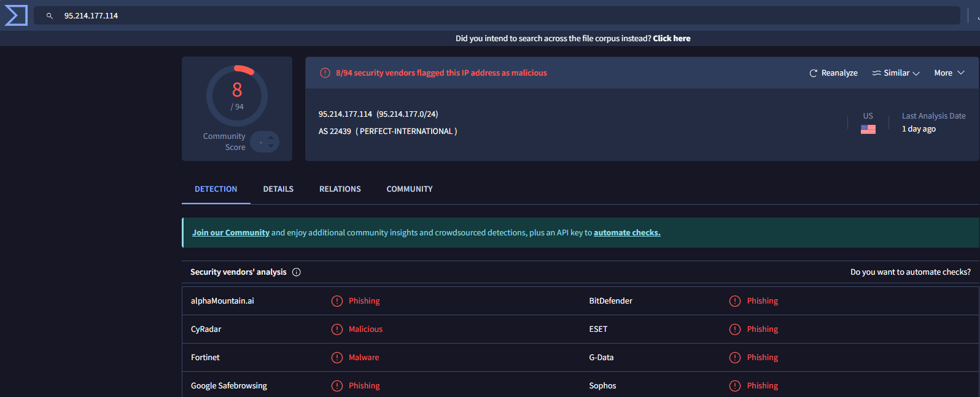This screenshot has height=397, width=980.
Task: Open the RELATIONS tab
Action: tap(340, 189)
